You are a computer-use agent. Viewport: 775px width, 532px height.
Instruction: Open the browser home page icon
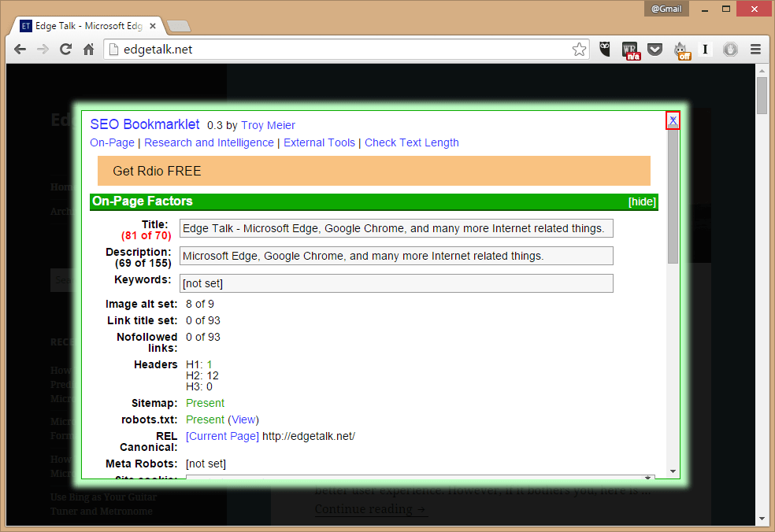click(x=88, y=50)
